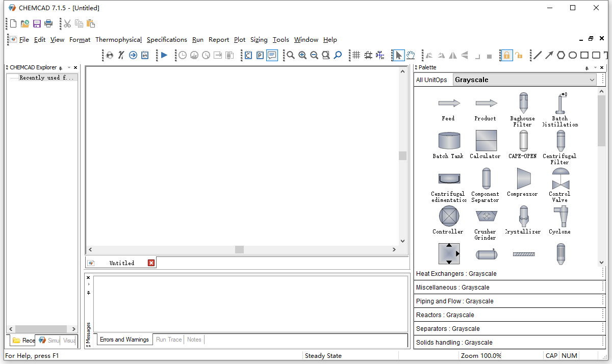Viewport: 612px width, 364px height.
Task: Choose the Batch Tank unit
Action: click(x=449, y=141)
